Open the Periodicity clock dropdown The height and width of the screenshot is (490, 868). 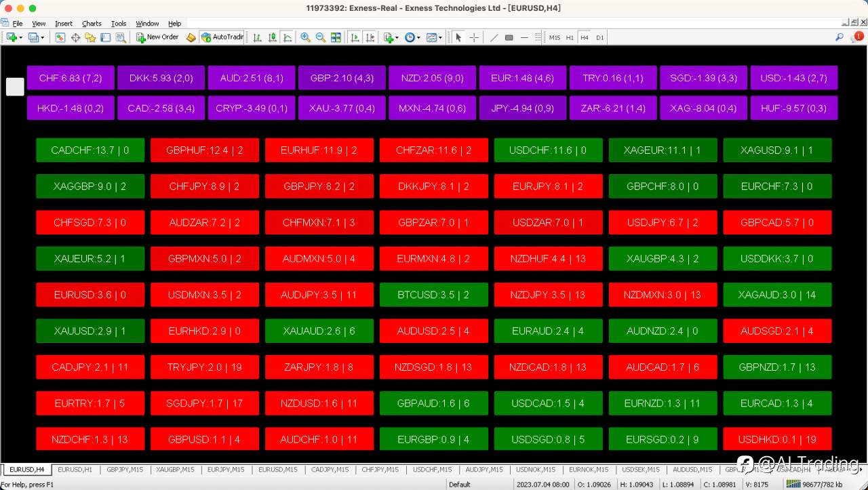(x=412, y=37)
